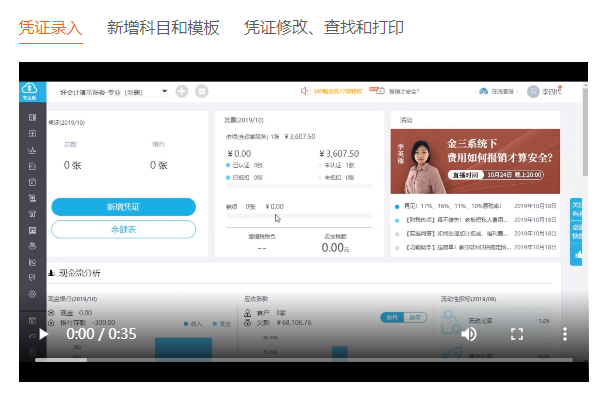Click the blue 新增凭证 button

123,207
